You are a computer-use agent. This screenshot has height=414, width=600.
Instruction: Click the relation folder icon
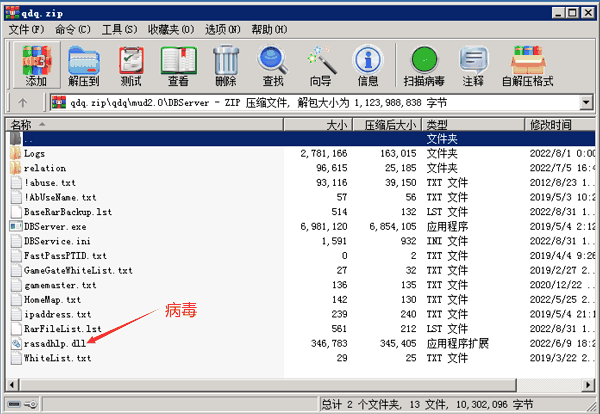16,168
